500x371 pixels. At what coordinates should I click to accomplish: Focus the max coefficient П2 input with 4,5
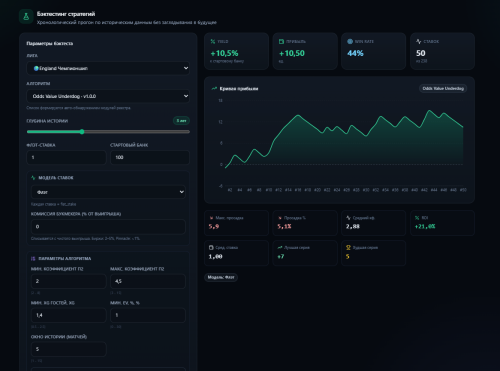pyautogui.click(x=148, y=281)
